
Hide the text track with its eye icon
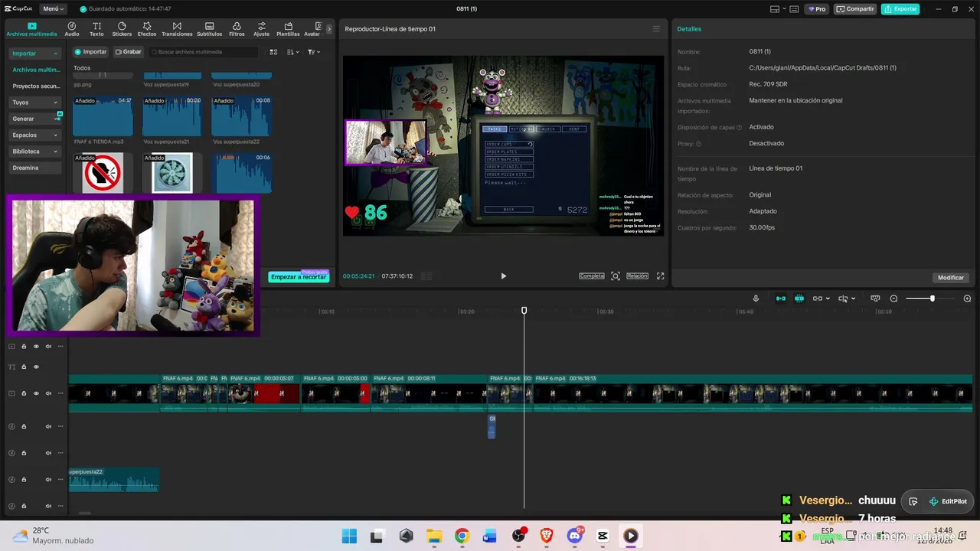click(x=36, y=367)
